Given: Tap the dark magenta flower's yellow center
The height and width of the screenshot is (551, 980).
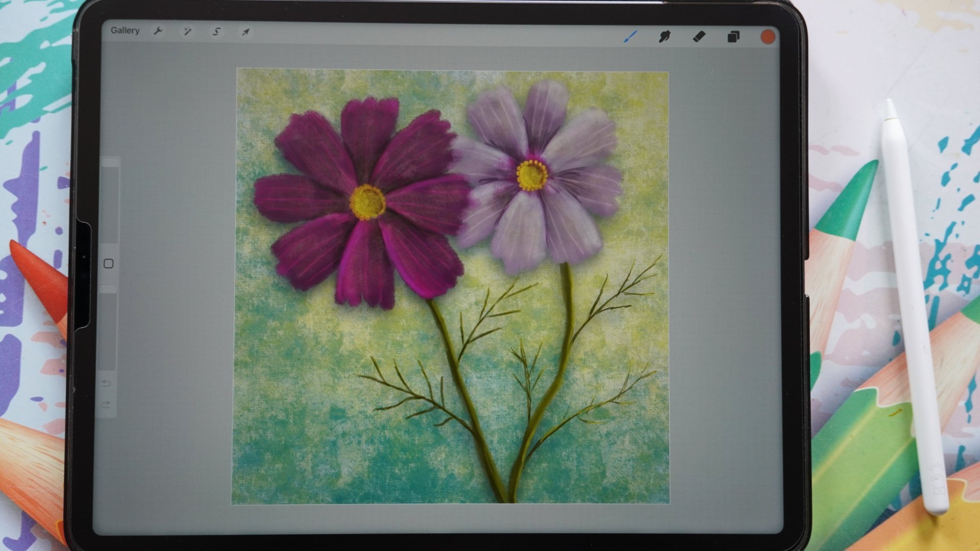Looking at the screenshot, I should [x=367, y=202].
